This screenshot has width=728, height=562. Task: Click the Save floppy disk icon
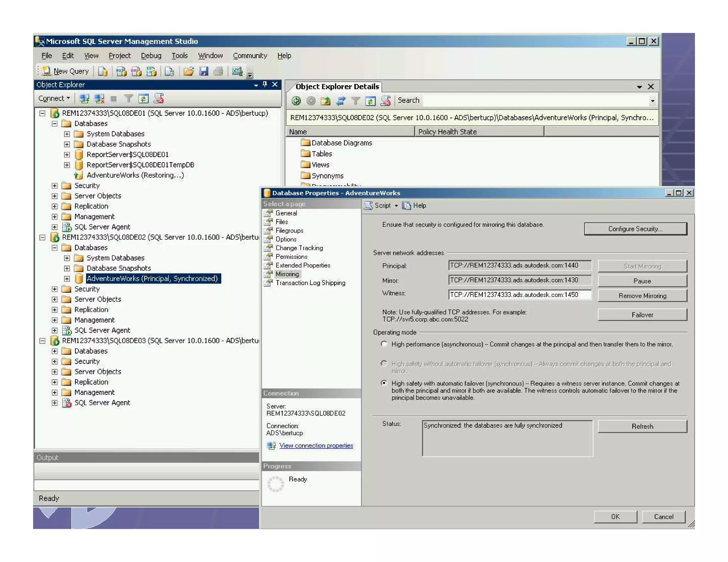pyautogui.click(x=204, y=71)
